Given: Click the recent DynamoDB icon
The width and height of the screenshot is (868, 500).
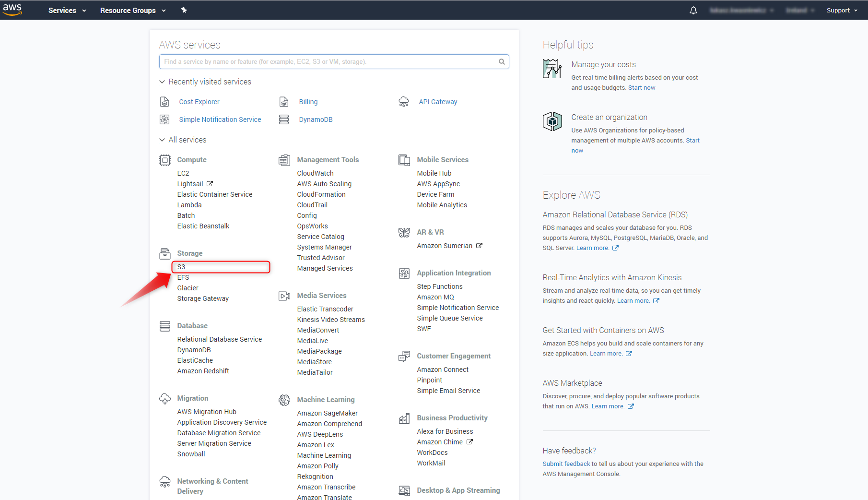Looking at the screenshot, I should pos(284,119).
